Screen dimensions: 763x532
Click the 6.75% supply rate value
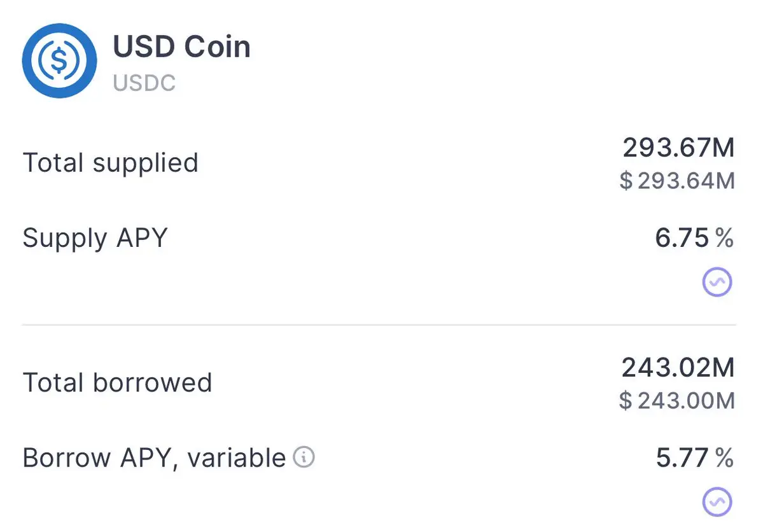[694, 238]
